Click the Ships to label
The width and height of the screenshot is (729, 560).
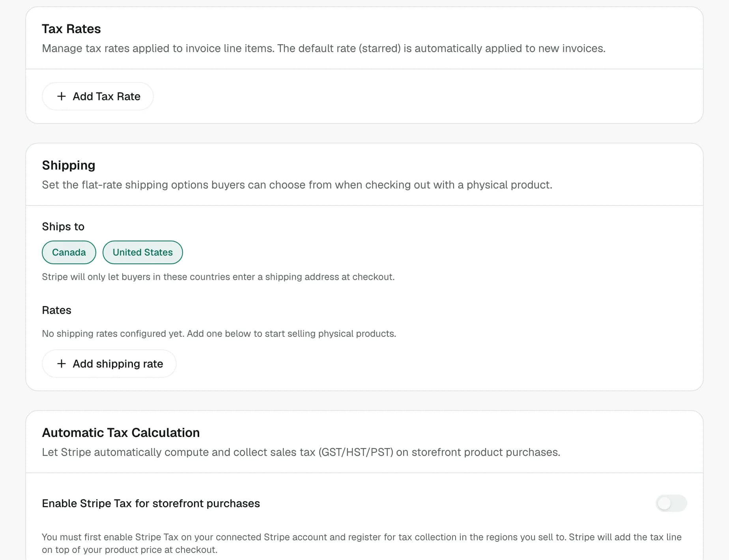pyautogui.click(x=63, y=226)
